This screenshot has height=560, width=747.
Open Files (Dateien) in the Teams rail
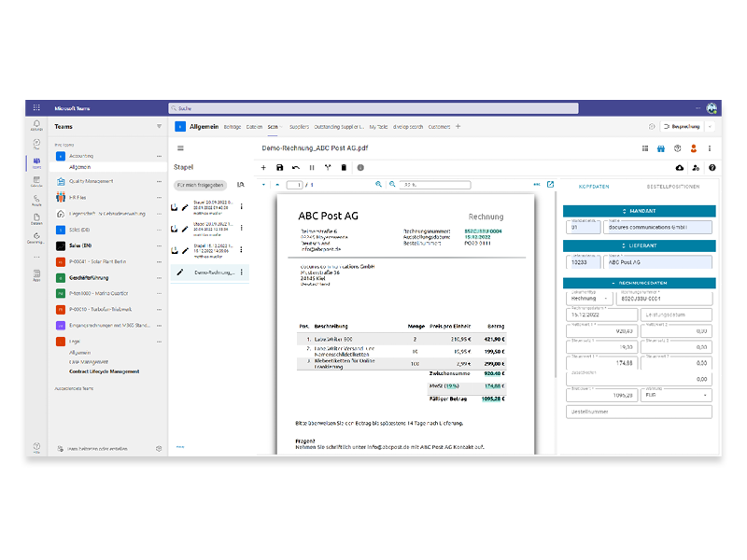coord(36,218)
